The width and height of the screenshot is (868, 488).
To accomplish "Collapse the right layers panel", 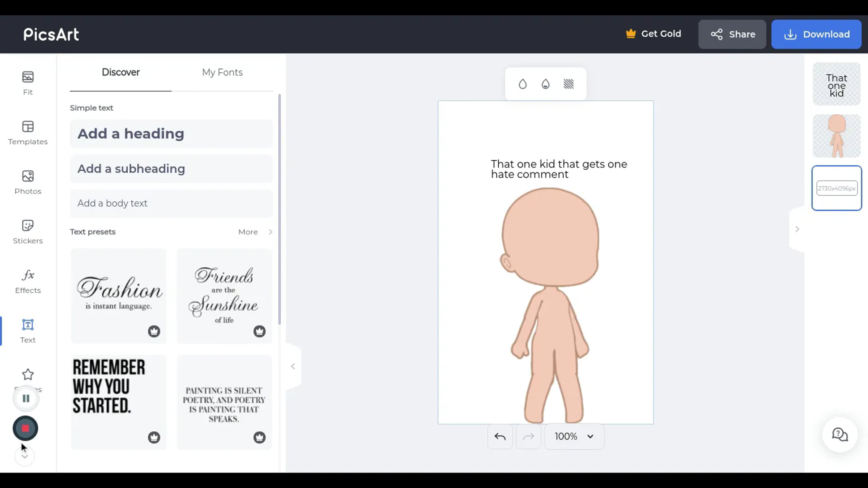I will (x=797, y=229).
